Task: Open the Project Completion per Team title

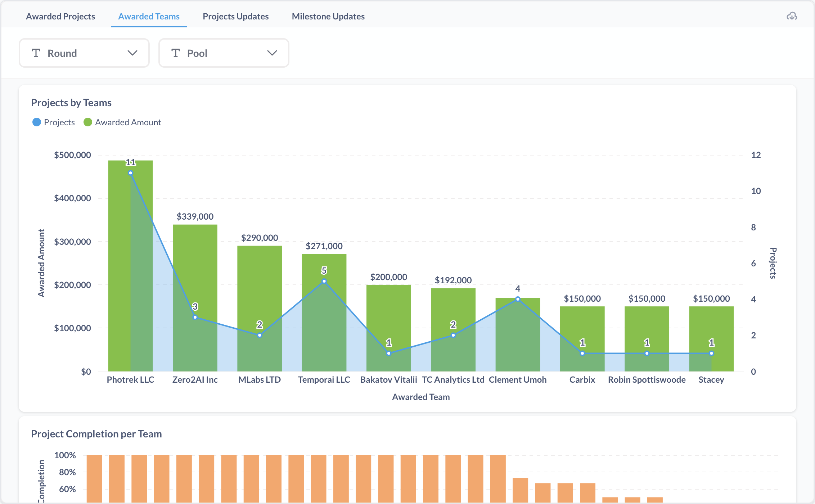Action: pos(96,434)
